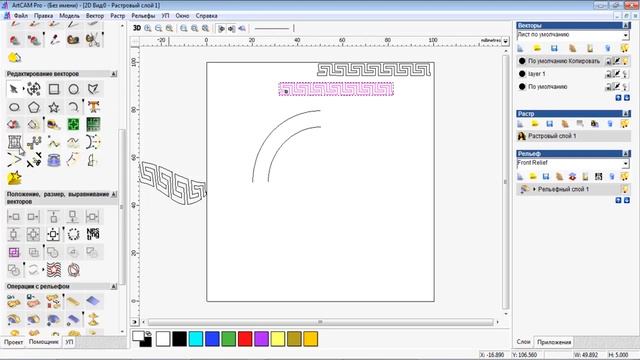Screen dimensions: 640x360
Task: Open the Рельефы menu
Action: 143,16
